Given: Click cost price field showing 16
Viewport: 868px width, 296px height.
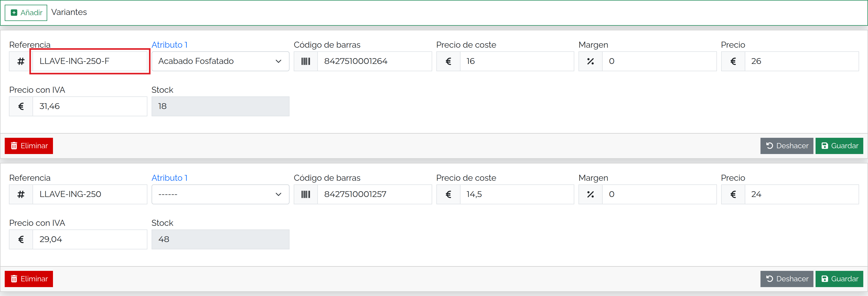Looking at the screenshot, I should pos(517,61).
